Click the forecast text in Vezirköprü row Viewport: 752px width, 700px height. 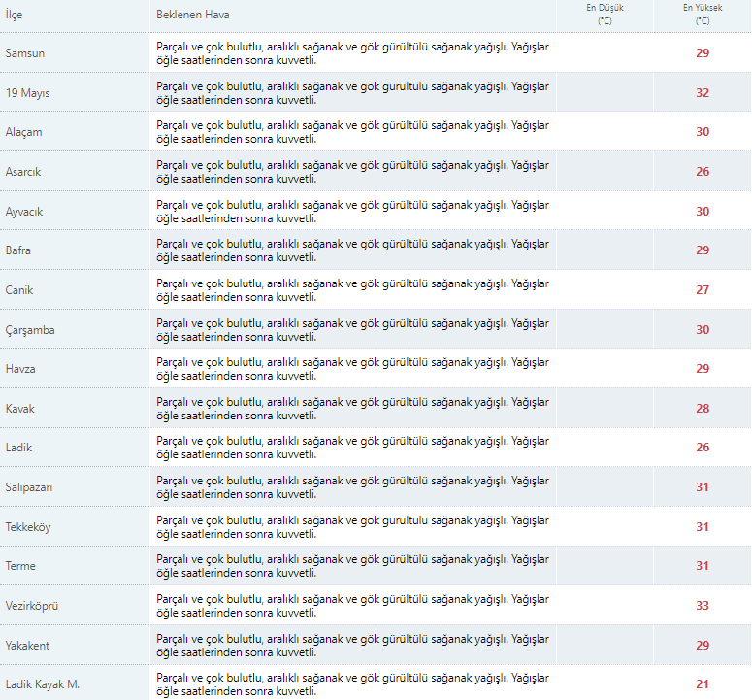pyautogui.click(x=352, y=607)
